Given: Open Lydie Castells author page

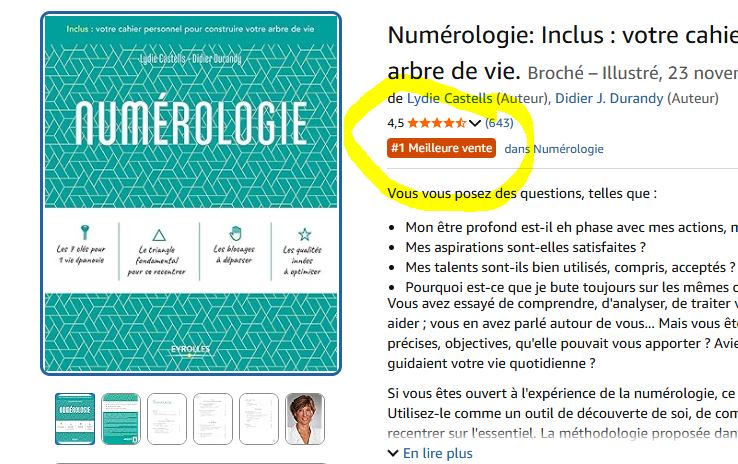Looking at the screenshot, I should coord(449,98).
